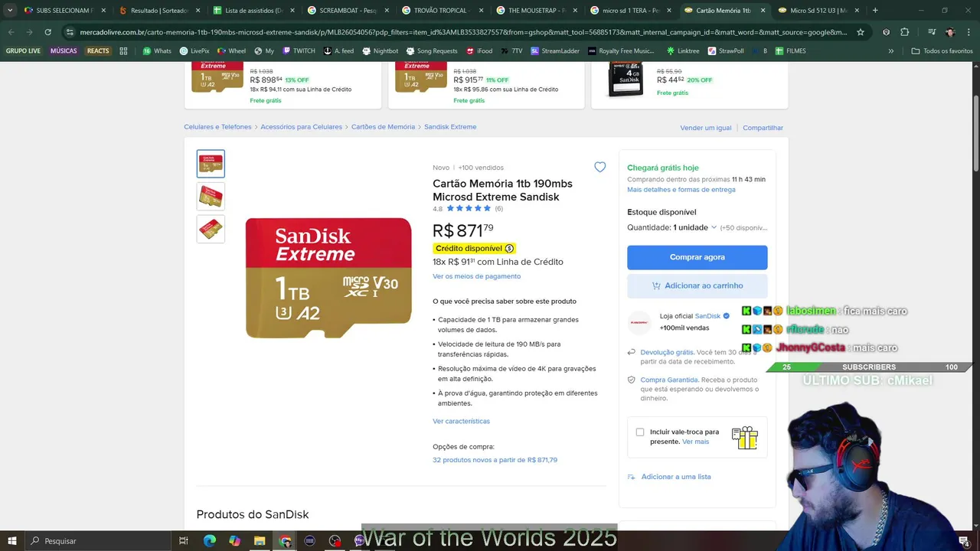
Task: Open the Quantidade 1 unidade dropdown
Action: coord(694,227)
